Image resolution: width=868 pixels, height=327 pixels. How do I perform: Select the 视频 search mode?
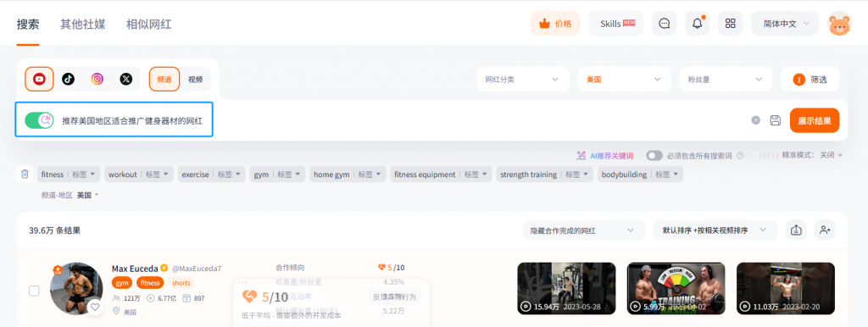pyautogui.click(x=196, y=79)
